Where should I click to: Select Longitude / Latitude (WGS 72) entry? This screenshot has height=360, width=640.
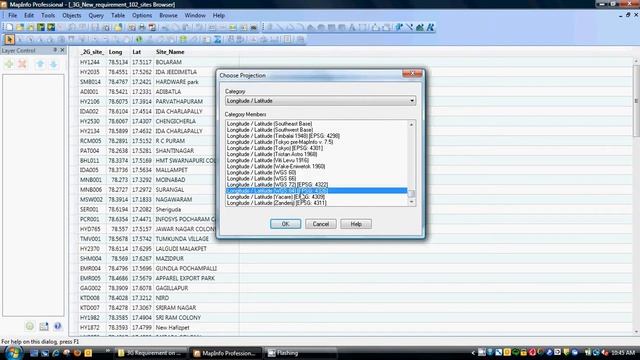pos(277,184)
